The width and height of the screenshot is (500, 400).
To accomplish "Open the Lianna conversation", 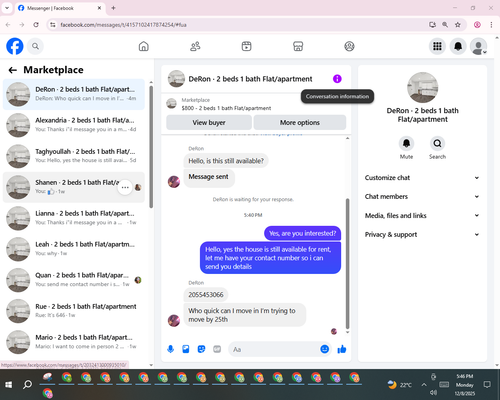I will 74,218.
